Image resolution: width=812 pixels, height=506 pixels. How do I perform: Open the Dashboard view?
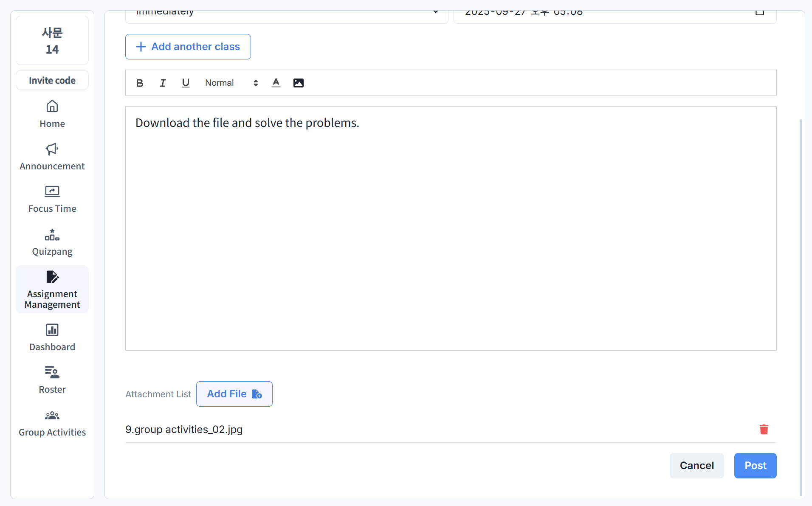(x=52, y=337)
